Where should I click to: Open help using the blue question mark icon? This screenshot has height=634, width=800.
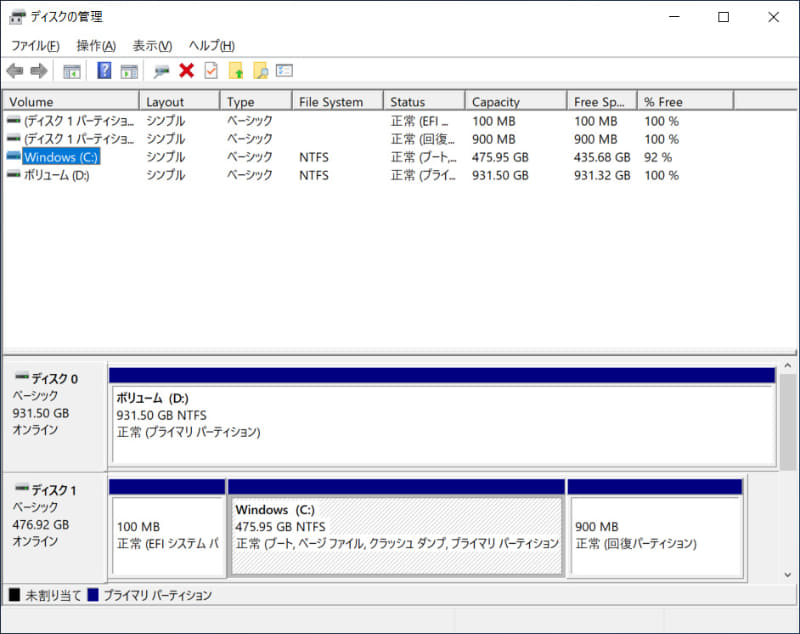(x=103, y=70)
